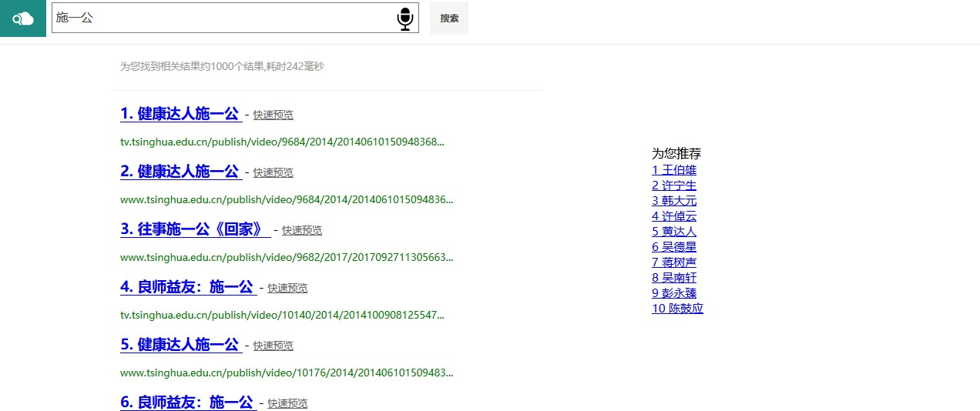The height and width of the screenshot is (411, 980).
Task: Open 快速预览 for result 2
Action: pyautogui.click(x=274, y=172)
